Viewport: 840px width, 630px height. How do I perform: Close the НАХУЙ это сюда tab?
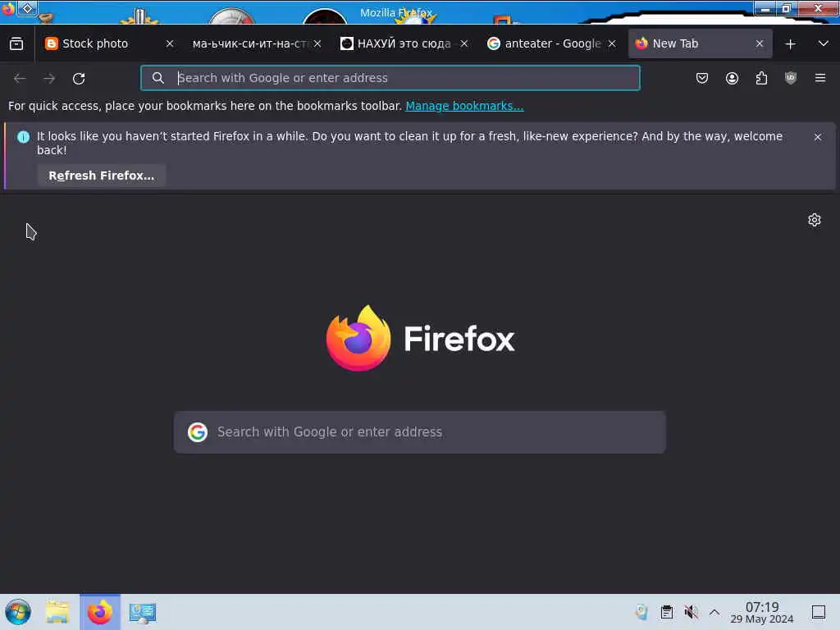coord(464,44)
